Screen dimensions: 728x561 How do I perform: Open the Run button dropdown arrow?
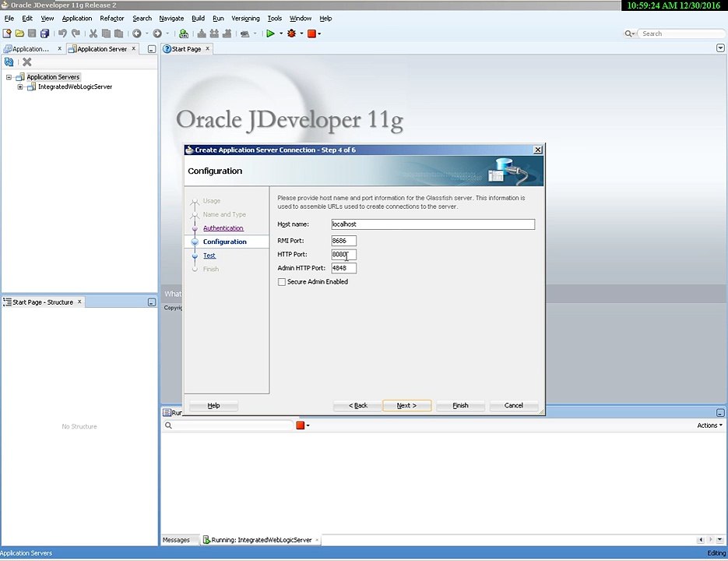281,34
